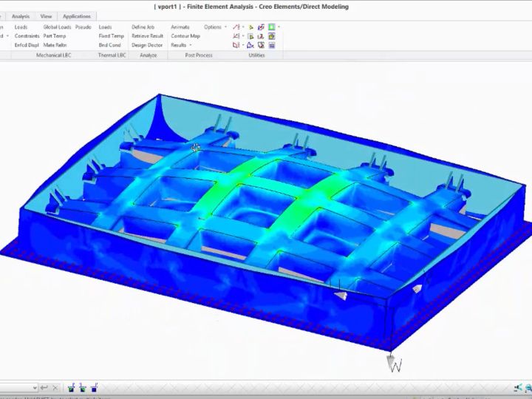Screen dimensions: 532x399
Task: Open Design Doctor in Analyze group
Action: pyautogui.click(x=146, y=45)
